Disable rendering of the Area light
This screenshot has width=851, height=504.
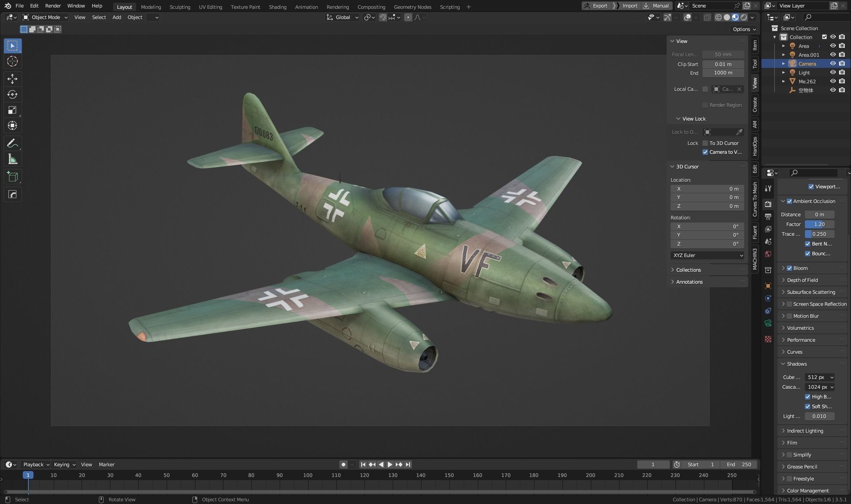tap(842, 46)
